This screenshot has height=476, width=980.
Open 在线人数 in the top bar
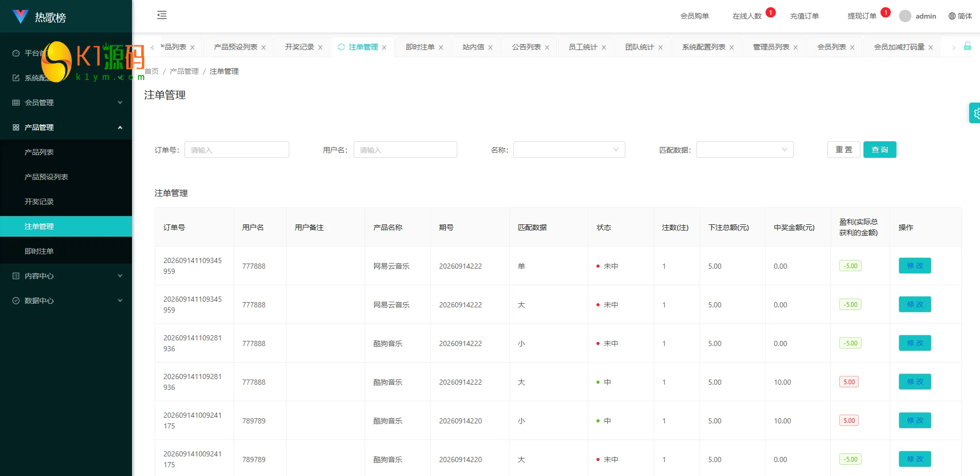(747, 16)
